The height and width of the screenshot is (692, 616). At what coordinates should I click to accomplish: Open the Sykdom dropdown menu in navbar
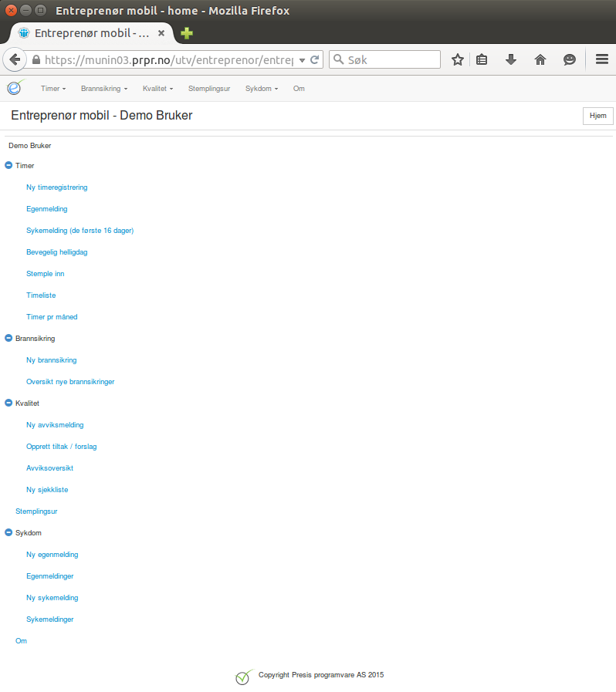pos(262,88)
